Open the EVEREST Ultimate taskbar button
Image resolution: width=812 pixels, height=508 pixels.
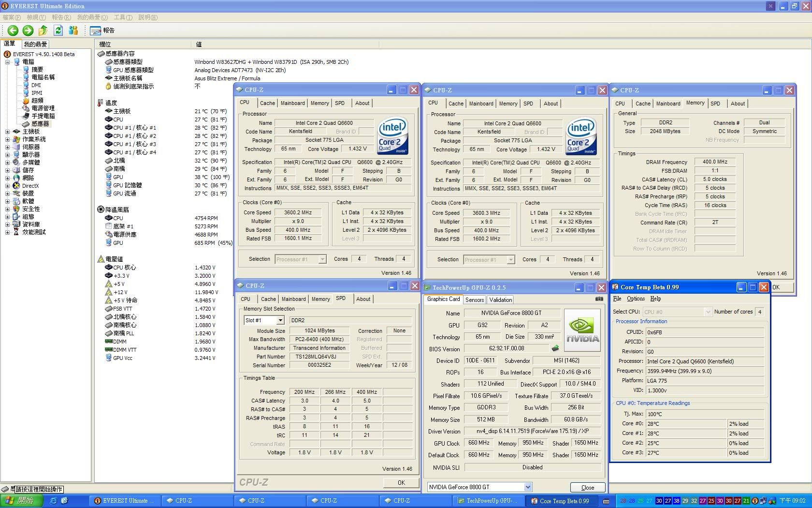pyautogui.click(x=124, y=501)
